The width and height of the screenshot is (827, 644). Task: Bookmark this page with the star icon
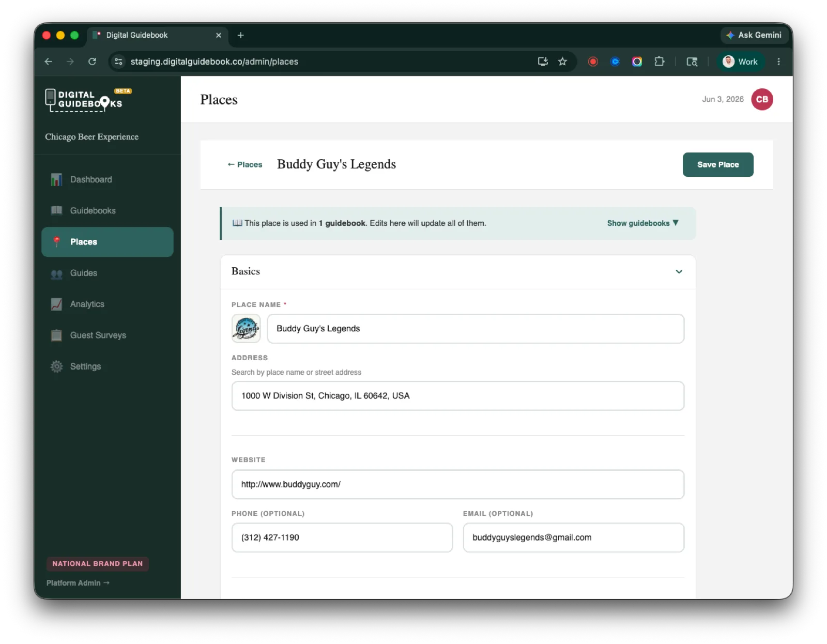562,62
